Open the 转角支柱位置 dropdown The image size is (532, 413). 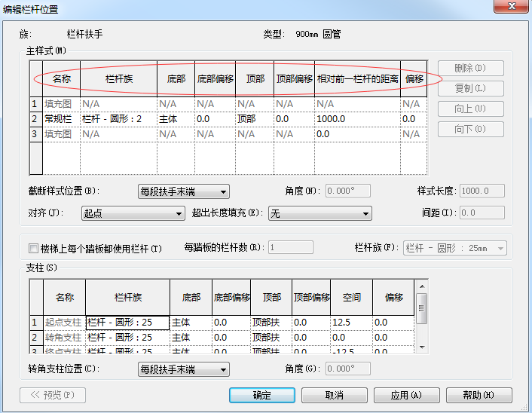point(184,369)
